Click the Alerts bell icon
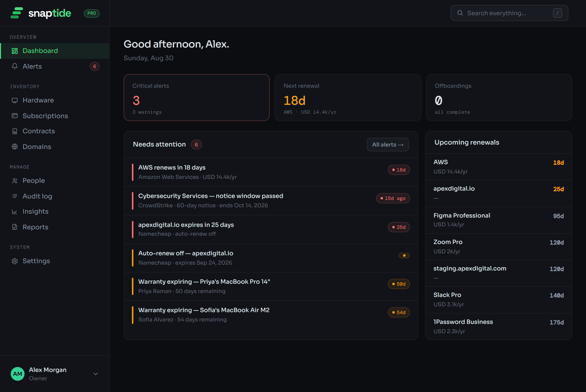This screenshot has height=392, width=586. pos(15,66)
